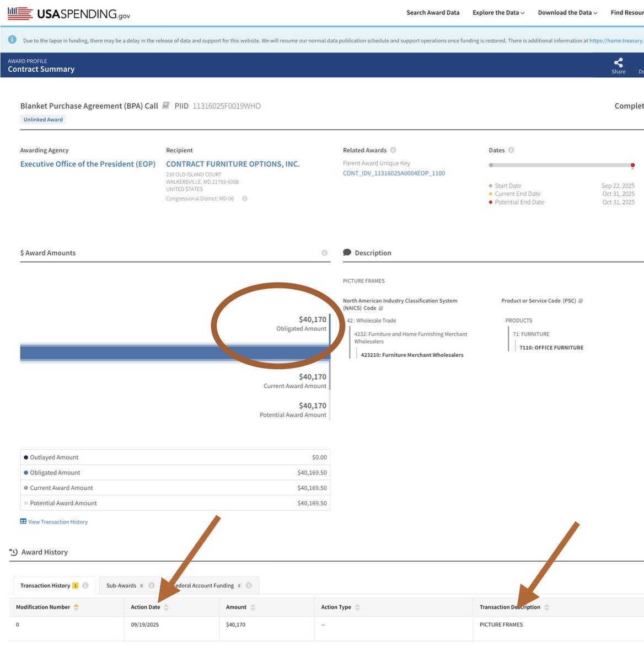Expand Download the Data menu
644x662 pixels.
click(x=567, y=13)
